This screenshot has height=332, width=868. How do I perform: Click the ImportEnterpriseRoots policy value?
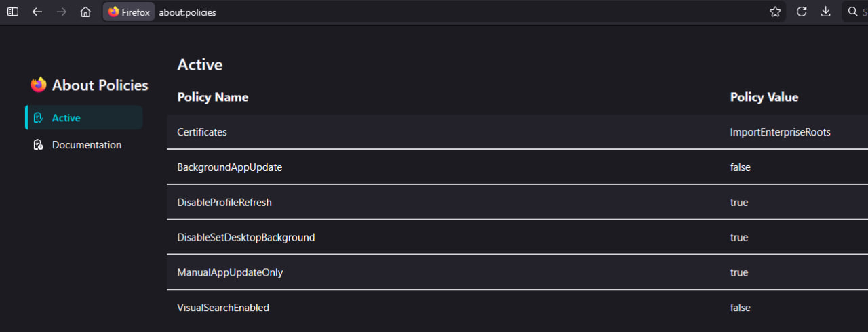(780, 132)
